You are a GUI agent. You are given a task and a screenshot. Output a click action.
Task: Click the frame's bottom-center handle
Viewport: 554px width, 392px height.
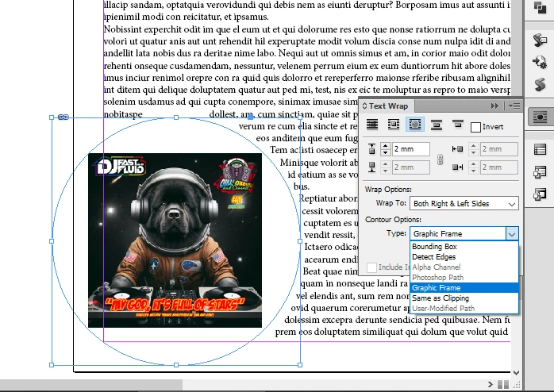point(176,365)
